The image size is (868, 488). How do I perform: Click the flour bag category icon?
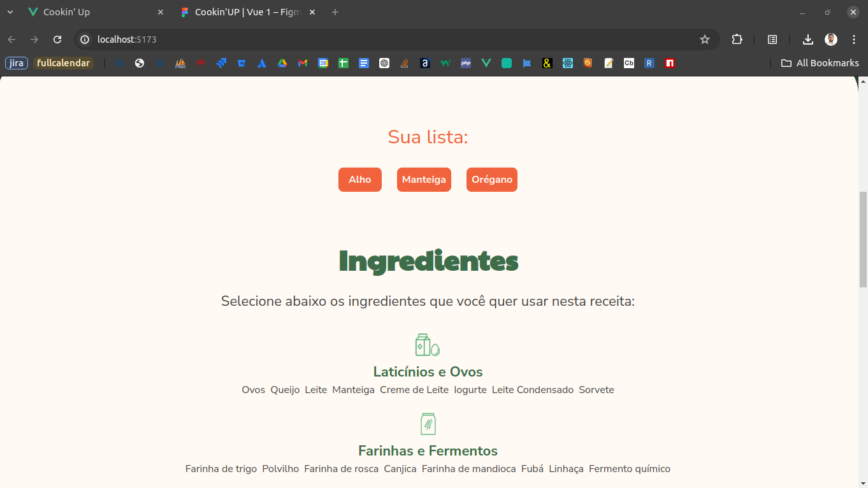[x=428, y=424]
